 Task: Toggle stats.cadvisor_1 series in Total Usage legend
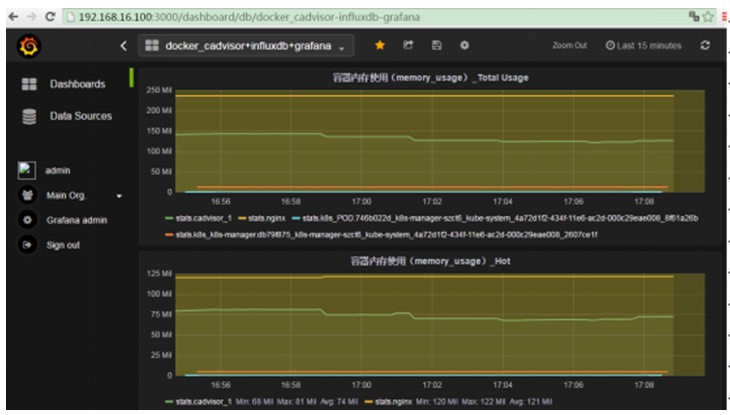(x=203, y=218)
